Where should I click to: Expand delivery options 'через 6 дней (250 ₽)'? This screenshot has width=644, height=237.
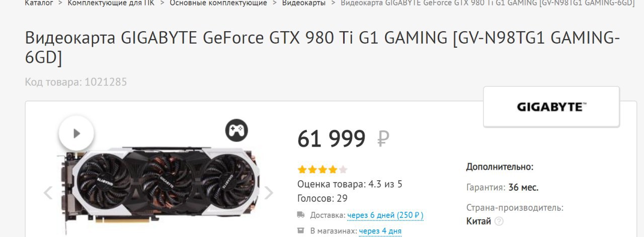385,215
